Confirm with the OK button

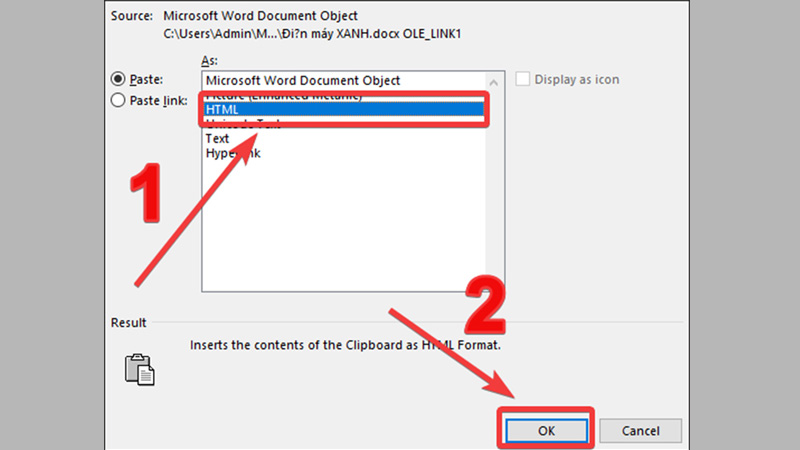tap(546, 431)
